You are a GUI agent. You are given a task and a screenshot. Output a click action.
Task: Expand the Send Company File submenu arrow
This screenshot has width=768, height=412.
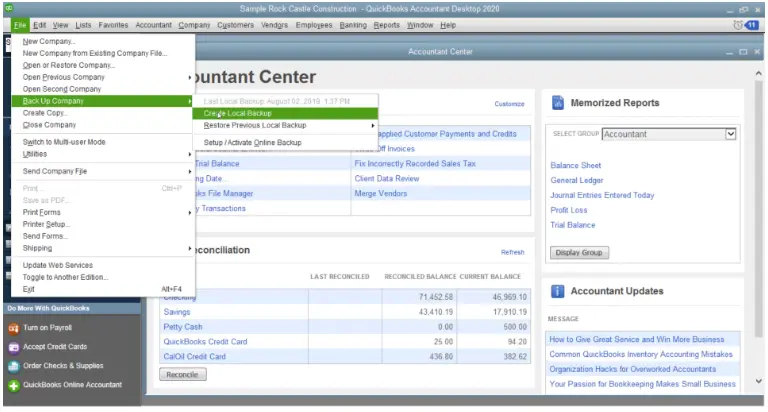pyautogui.click(x=190, y=171)
